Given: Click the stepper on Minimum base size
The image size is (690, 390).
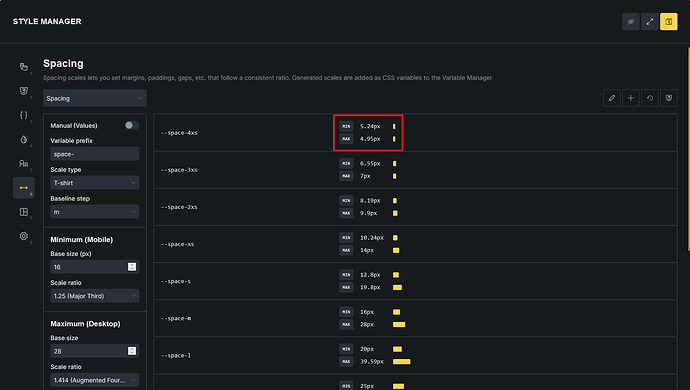Looking at the screenshot, I should 132,267.
